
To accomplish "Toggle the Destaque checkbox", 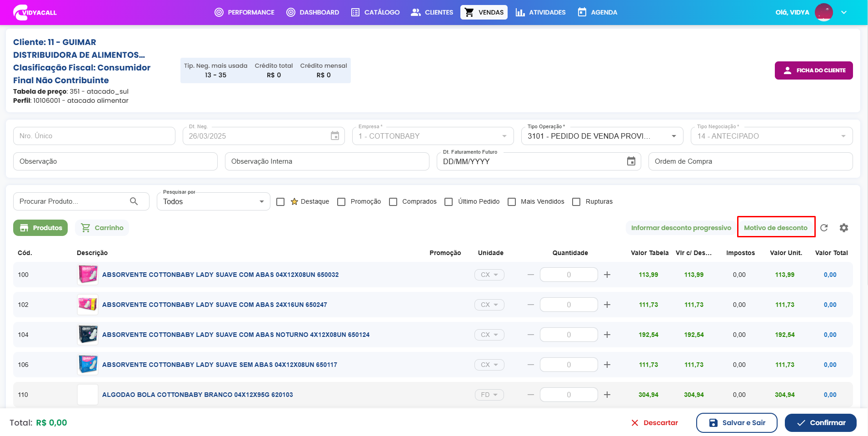I will 280,202.
